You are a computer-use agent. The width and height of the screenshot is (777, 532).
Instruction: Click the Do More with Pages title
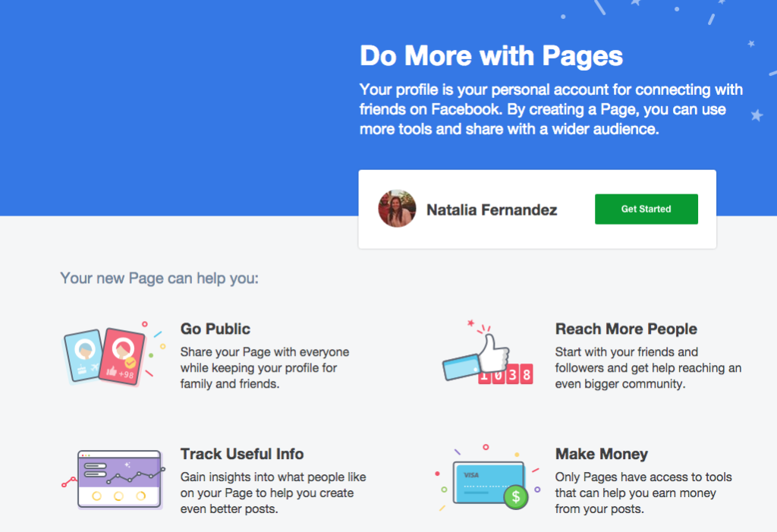[x=491, y=55]
